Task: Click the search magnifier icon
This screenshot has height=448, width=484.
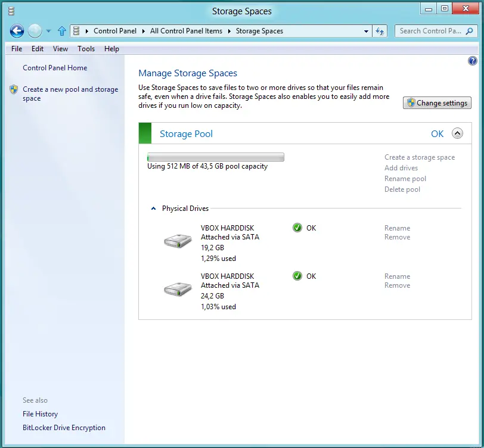Action: pos(469,31)
